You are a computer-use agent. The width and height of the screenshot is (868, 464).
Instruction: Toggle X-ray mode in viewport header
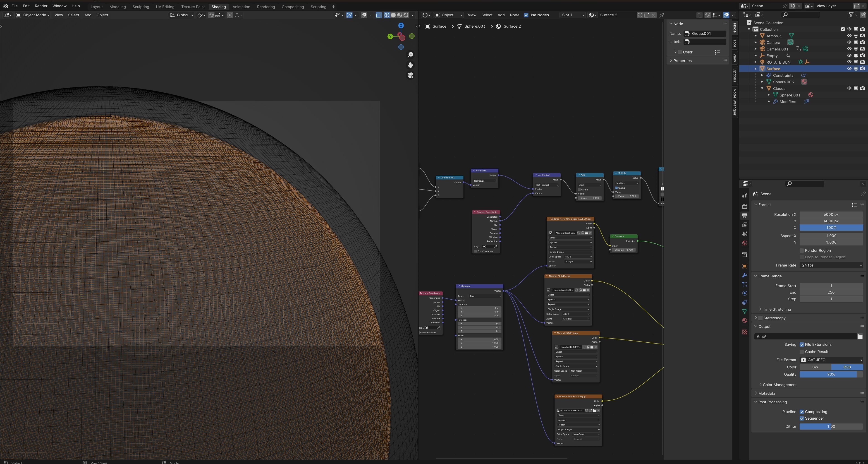click(x=378, y=15)
